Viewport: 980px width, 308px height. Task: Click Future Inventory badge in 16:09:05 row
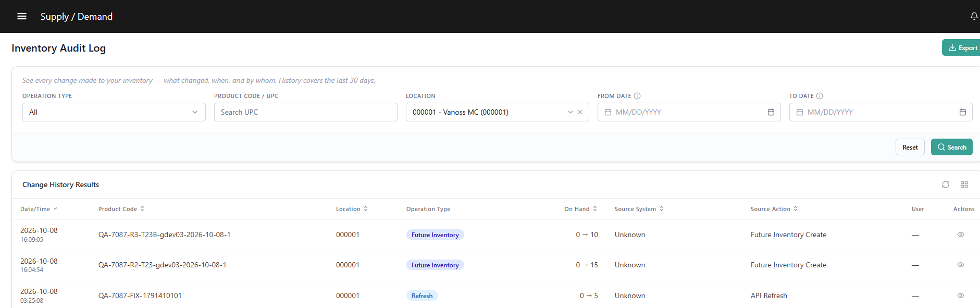[435, 235]
